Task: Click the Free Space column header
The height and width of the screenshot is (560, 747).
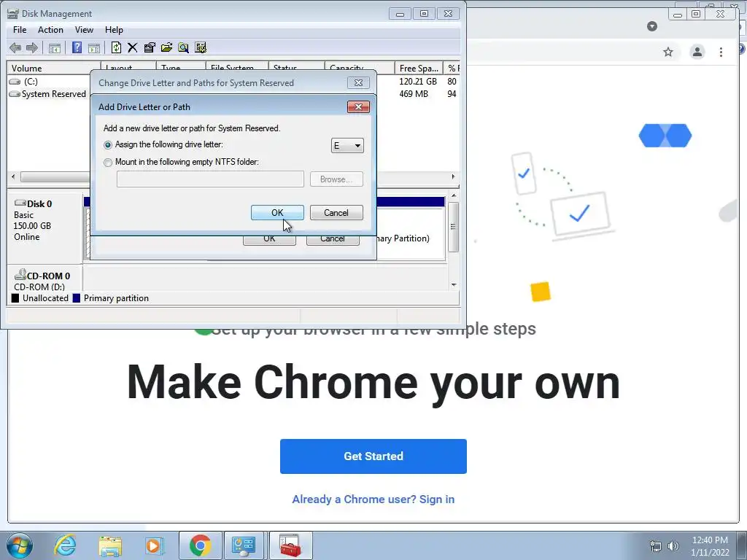Action: click(x=419, y=68)
